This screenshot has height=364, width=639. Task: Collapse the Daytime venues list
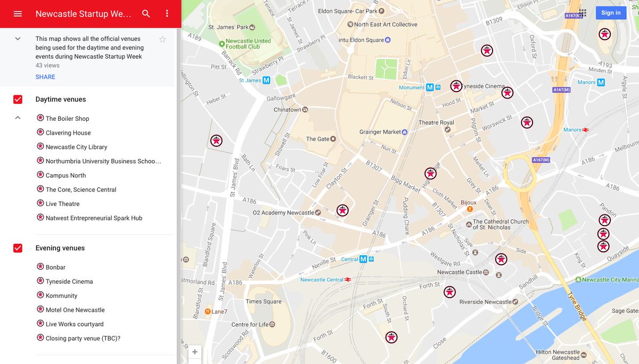(x=17, y=117)
